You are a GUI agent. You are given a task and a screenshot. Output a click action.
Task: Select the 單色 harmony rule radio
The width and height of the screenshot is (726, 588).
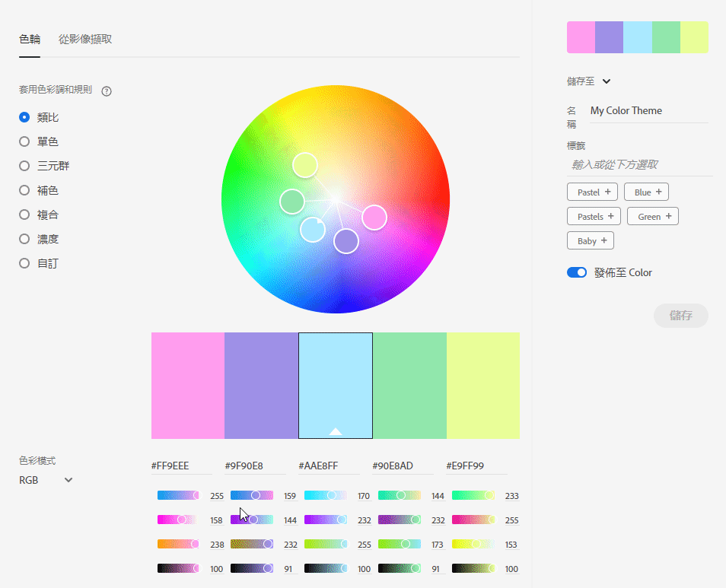[24, 141]
